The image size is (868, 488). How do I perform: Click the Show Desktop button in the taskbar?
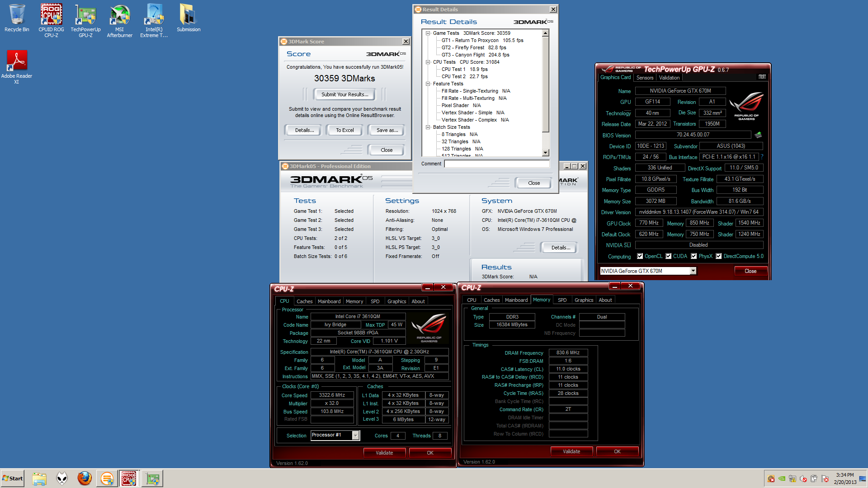pyautogui.click(x=863, y=479)
